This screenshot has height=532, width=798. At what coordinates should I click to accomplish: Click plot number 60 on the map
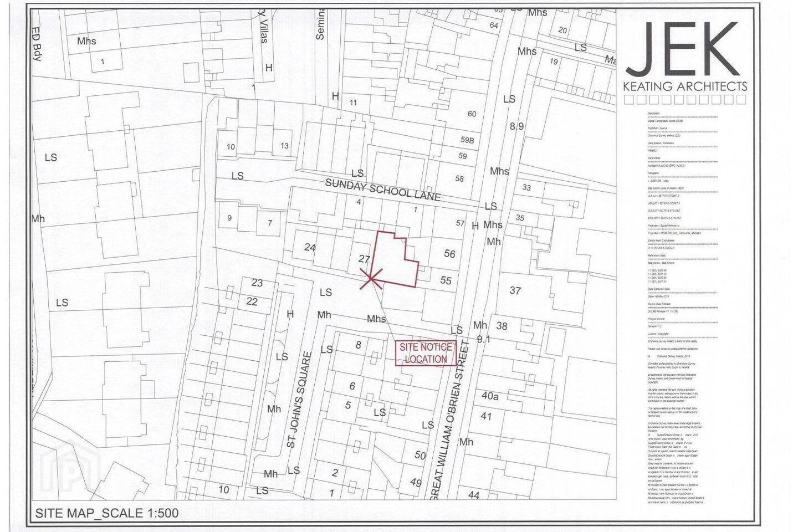coord(472,114)
